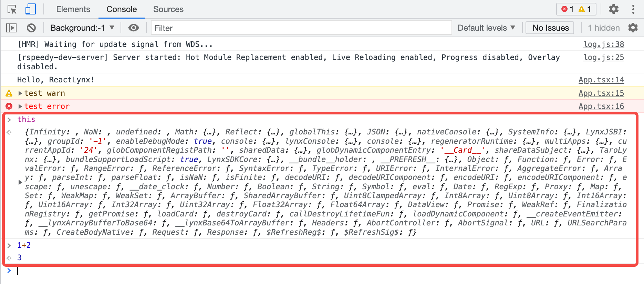
Task: Select the rspeedy-dev-server started message
Action: coord(289,62)
